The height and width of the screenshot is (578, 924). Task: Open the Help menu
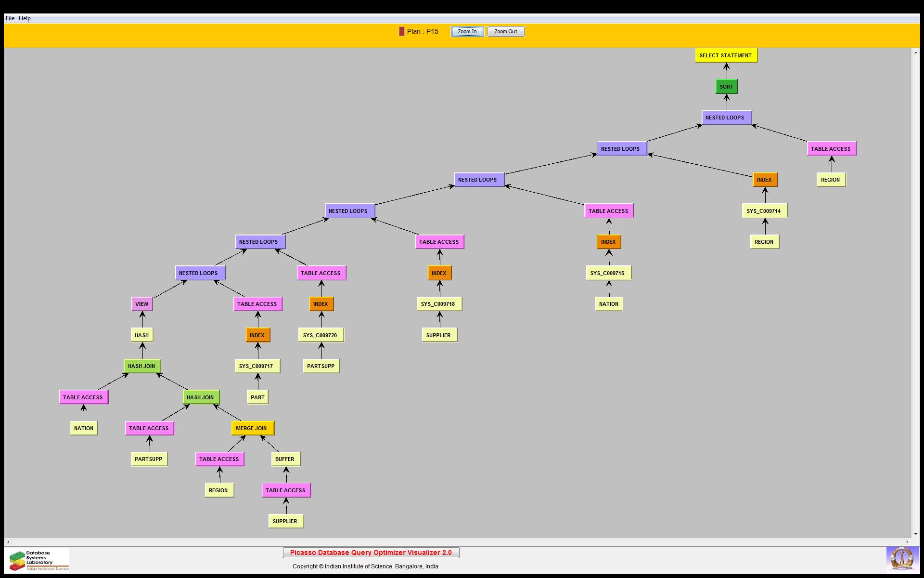[25, 18]
